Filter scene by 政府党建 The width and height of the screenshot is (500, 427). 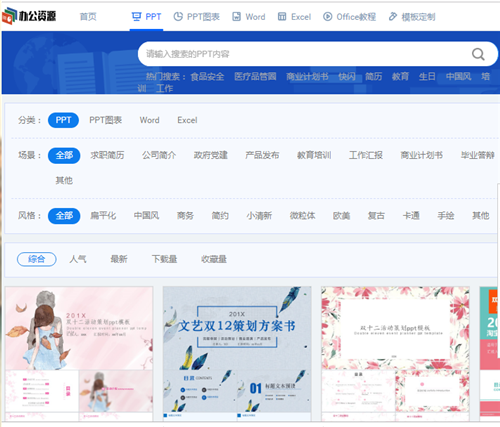pos(211,155)
